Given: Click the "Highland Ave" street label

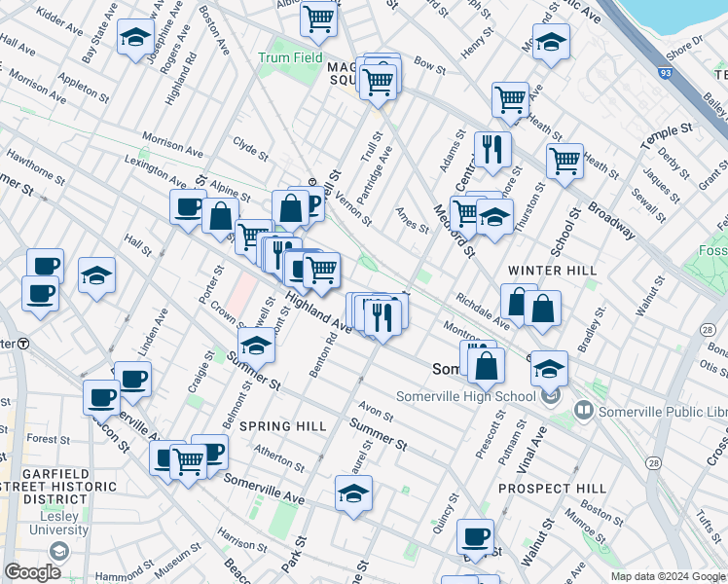Looking at the screenshot, I should coord(318,312).
